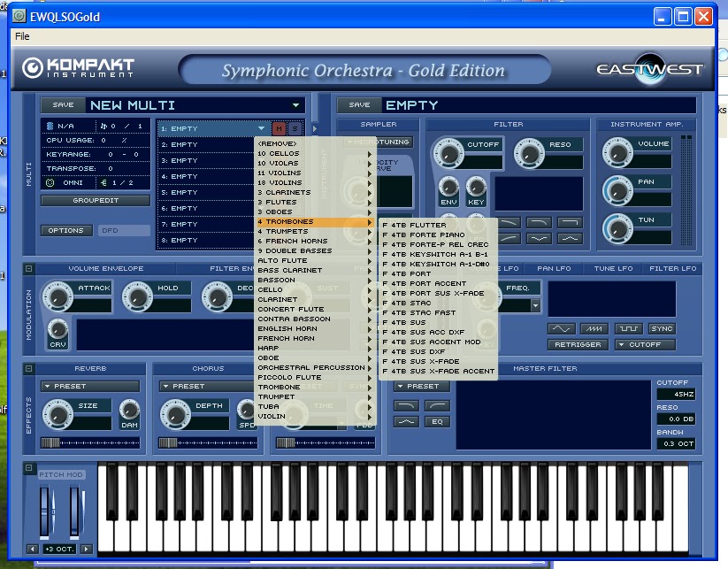The width and height of the screenshot is (728, 569).
Task: Click the filter KEY knob
Action: [476, 187]
